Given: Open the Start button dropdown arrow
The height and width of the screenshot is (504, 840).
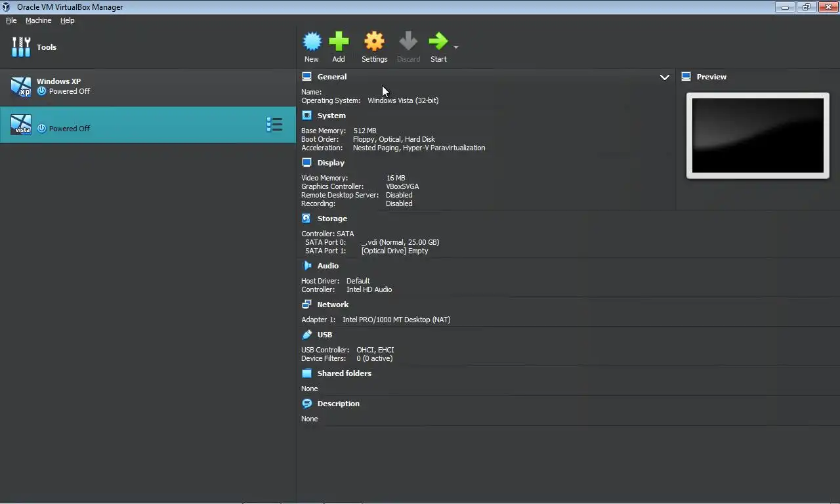Looking at the screenshot, I should (x=456, y=47).
